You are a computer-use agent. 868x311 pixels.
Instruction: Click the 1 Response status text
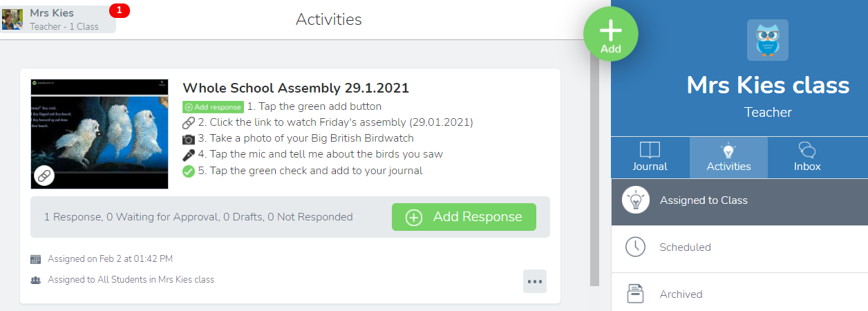72,217
